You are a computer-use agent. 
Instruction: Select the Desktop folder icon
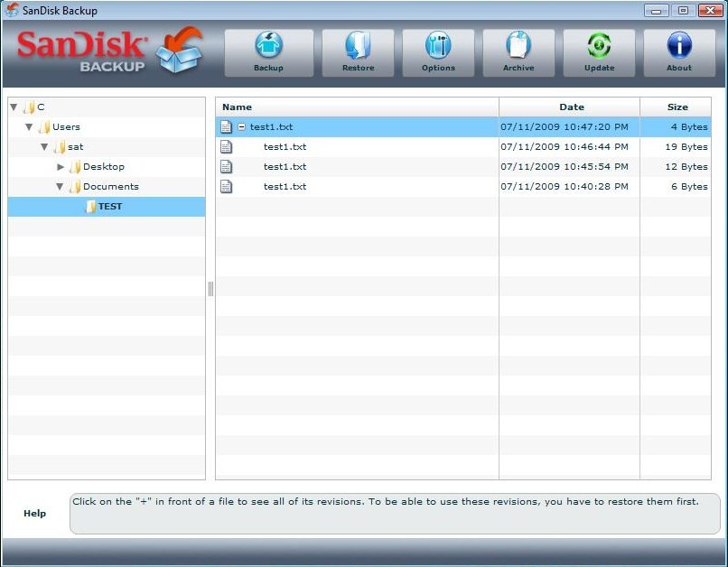(x=75, y=166)
